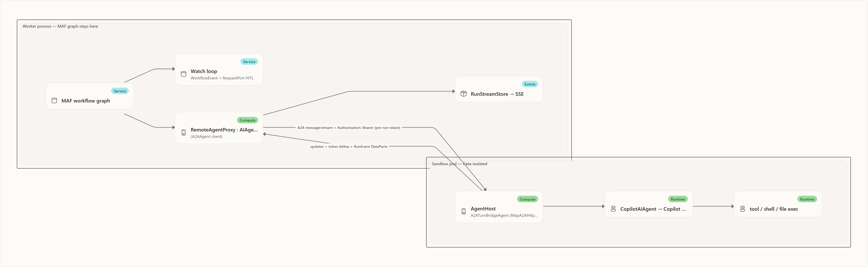Click the (A2AAgent client) subtitle

tap(207, 137)
